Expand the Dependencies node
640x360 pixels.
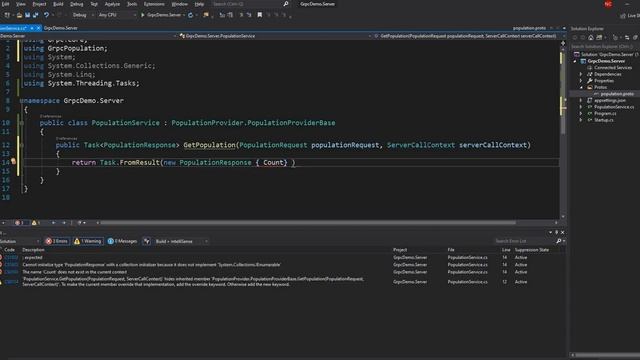coord(581,74)
